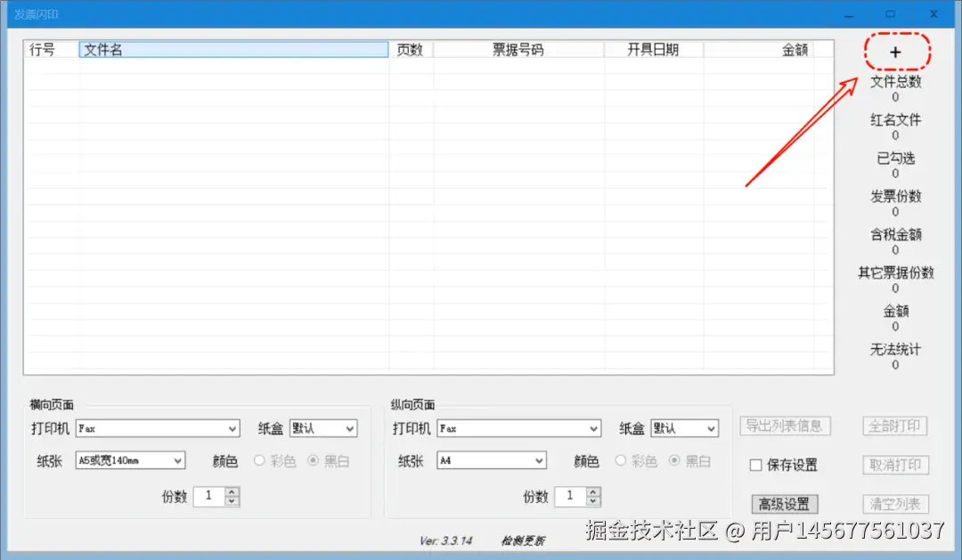Screen dimensions: 962x560
Task: Open the 纸盒 default tray dropdown in 横向页面
Action: (x=351, y=427)
